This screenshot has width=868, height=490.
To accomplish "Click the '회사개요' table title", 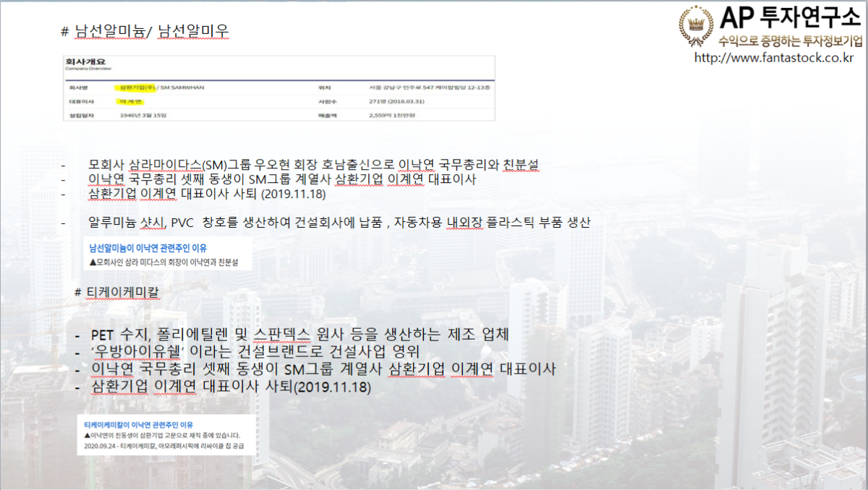I will pos(85,61).
